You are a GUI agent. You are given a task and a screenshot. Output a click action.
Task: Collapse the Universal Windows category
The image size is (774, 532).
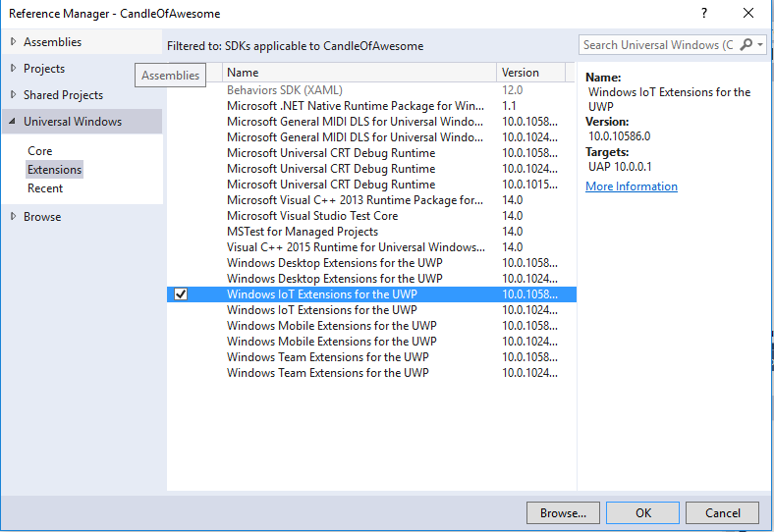pos(13,122)
